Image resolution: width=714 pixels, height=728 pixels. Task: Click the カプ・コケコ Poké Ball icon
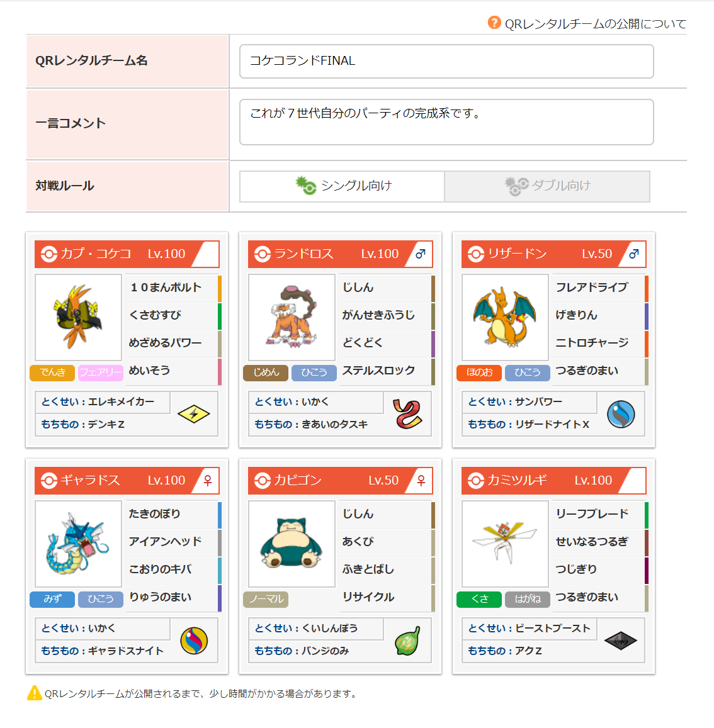(x=48, y=254)
